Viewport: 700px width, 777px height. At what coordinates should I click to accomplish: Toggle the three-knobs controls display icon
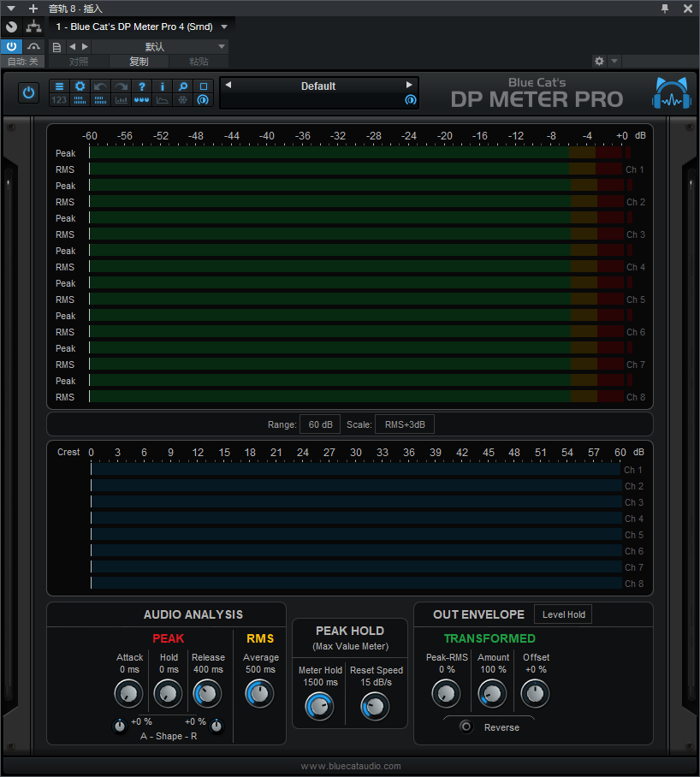(x=142, y=100)
